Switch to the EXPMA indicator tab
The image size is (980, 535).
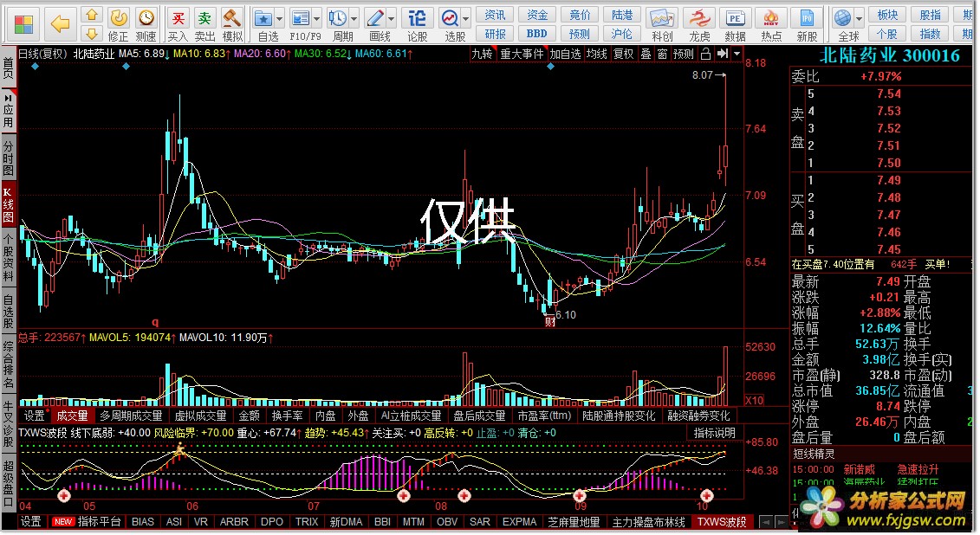click(x=519, y=522)
